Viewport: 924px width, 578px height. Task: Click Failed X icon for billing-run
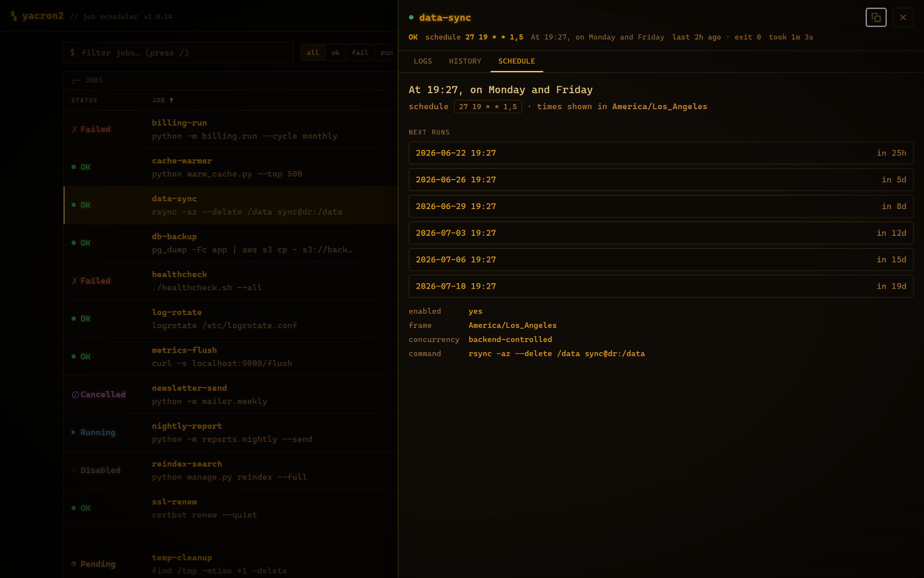pos(74,129)
